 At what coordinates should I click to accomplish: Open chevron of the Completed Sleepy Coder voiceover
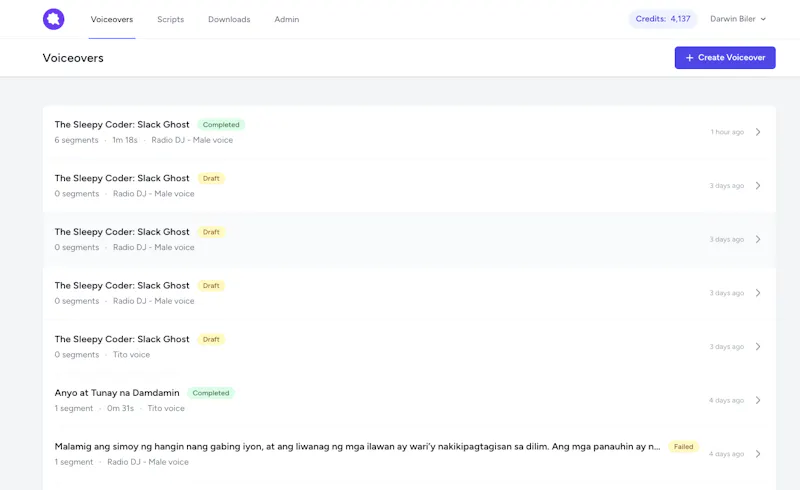point(758,132)
